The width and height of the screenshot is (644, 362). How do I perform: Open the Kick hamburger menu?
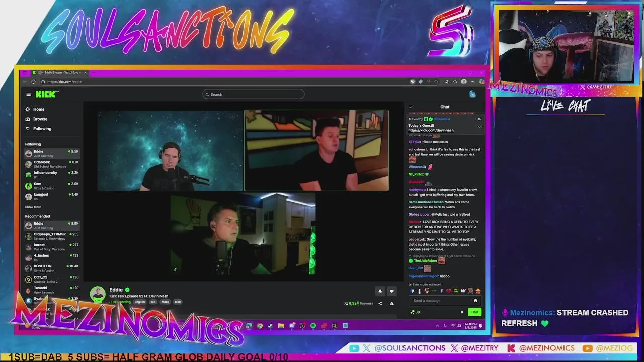29,94
